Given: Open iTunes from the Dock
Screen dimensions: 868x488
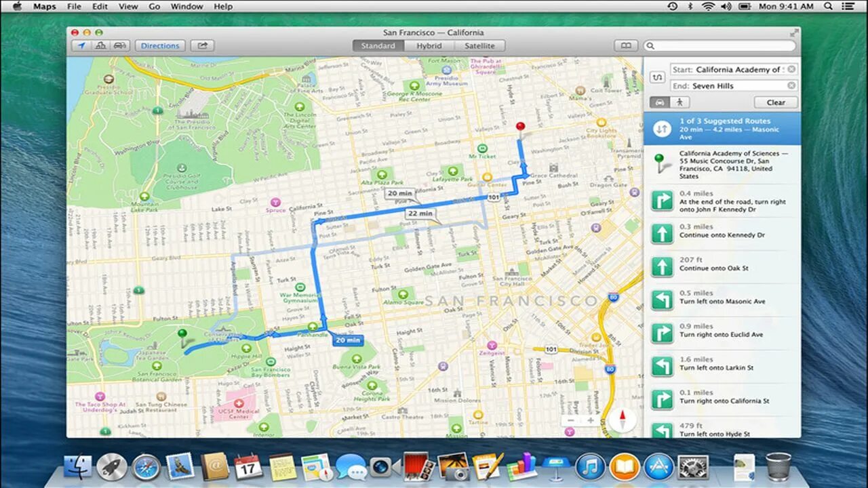Looking at the screenshot, I should (x=591, y=467).
